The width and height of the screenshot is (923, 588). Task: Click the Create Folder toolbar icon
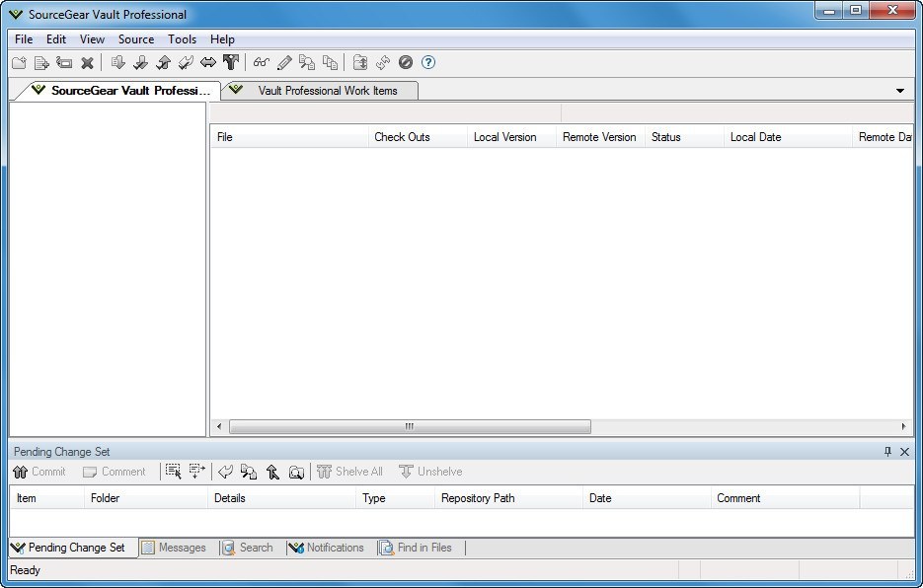click(20, 62)
